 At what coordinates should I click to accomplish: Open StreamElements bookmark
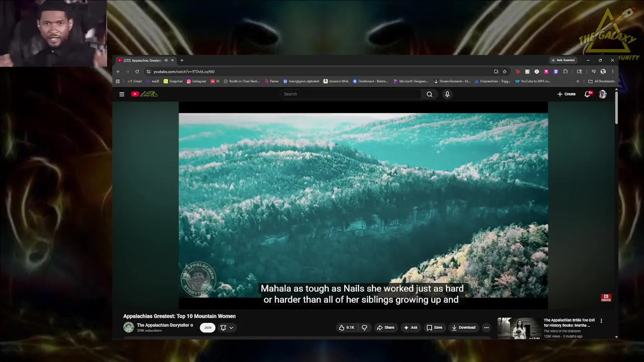point(452,81)
